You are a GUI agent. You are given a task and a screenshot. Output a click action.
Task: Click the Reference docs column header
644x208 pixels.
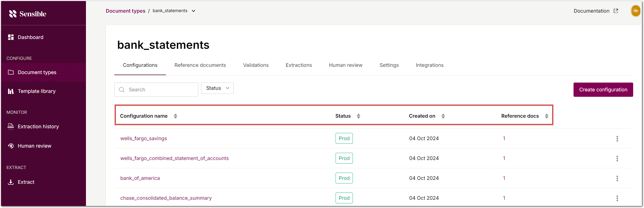[520, 116]
